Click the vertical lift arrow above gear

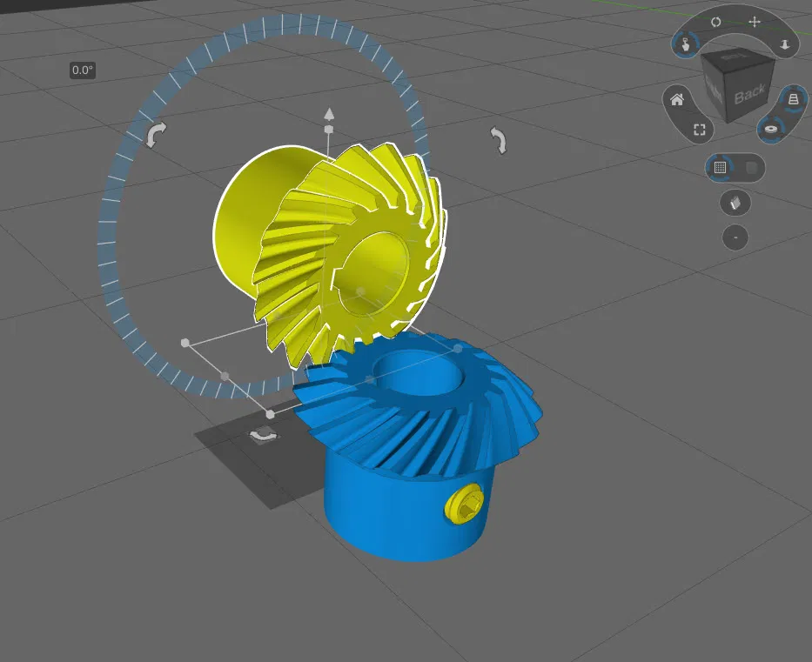[329, 113]
